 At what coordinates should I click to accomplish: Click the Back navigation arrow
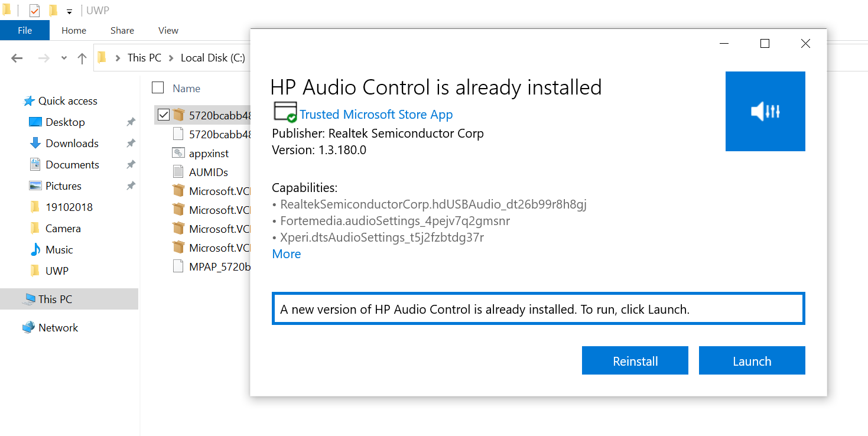[17, 58]
